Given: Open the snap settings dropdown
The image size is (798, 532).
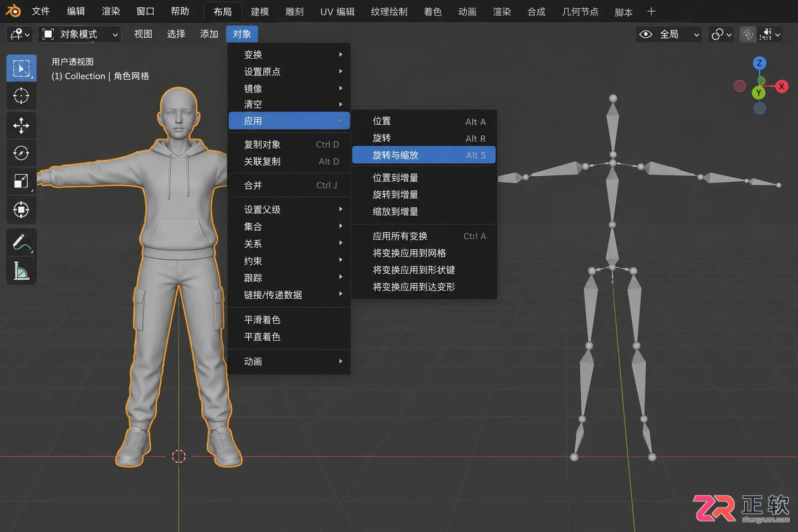Looking at the screenshot, I should pos(770,34).
